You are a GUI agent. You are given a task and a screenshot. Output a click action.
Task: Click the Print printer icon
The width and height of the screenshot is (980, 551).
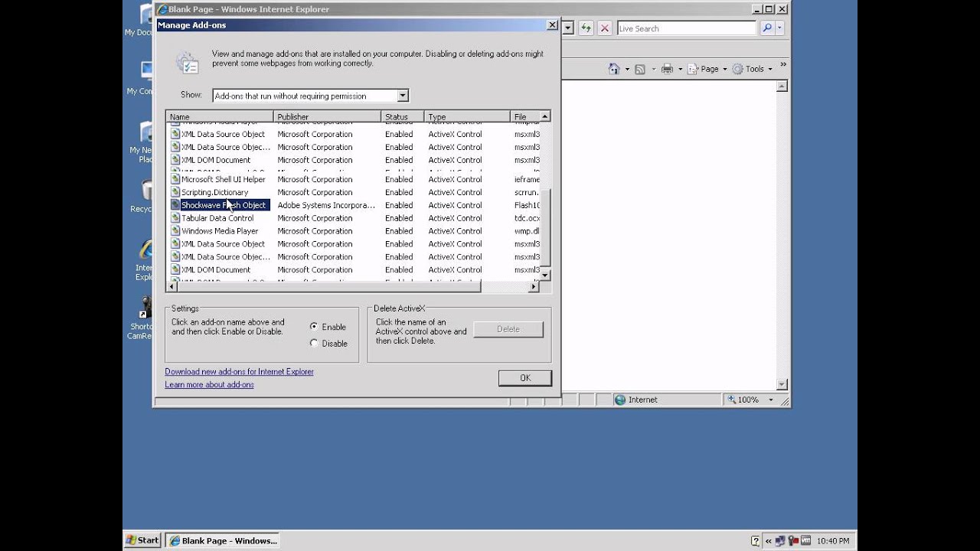pyautogui.click(x=667, y=69)
